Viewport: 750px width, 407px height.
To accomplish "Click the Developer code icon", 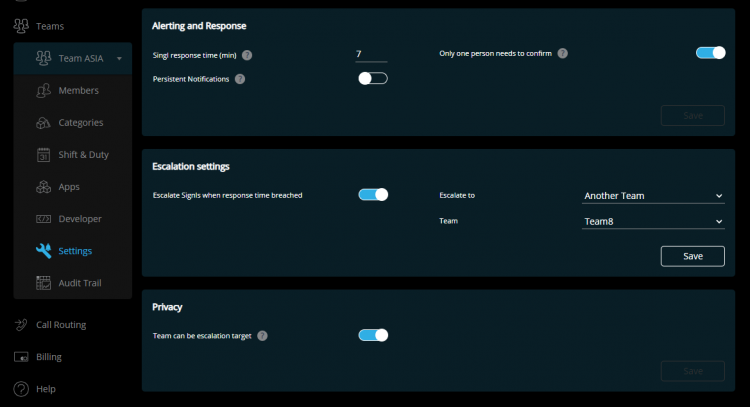I will [x=43, y=219].
